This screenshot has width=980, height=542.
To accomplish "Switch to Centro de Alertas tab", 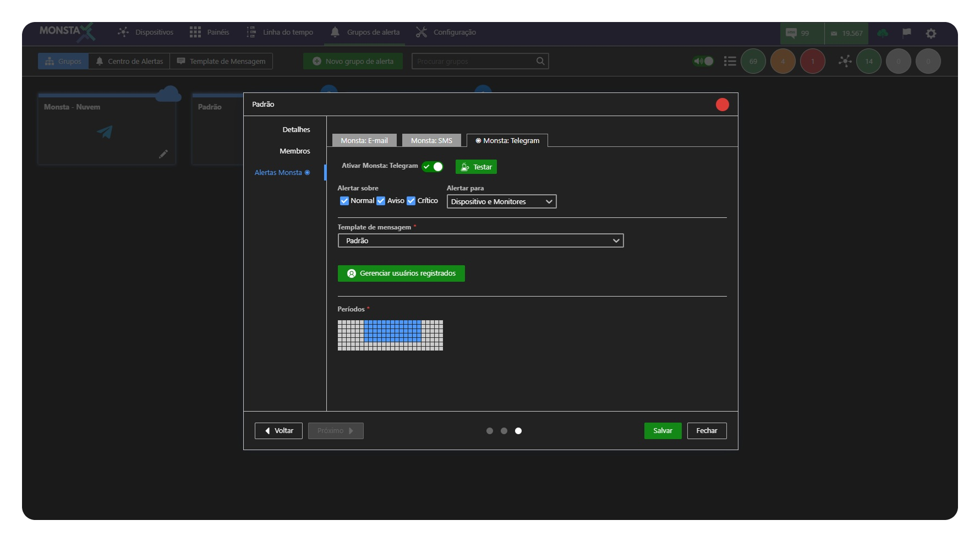I will click(129, 61).
